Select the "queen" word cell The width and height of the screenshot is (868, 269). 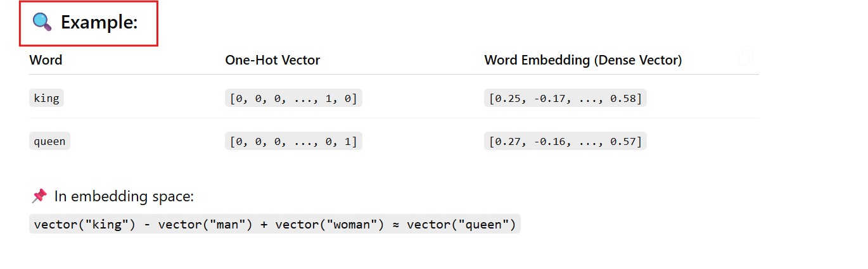point(49,141)
